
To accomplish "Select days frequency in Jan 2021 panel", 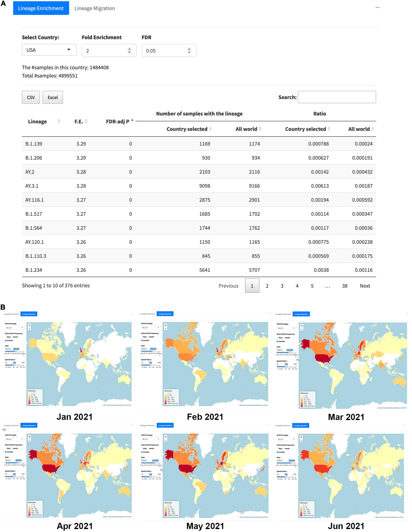I will [x=6, y=337].
